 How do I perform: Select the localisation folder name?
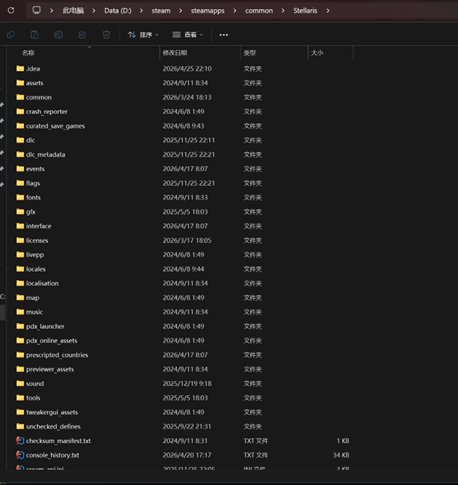[42, 283]
